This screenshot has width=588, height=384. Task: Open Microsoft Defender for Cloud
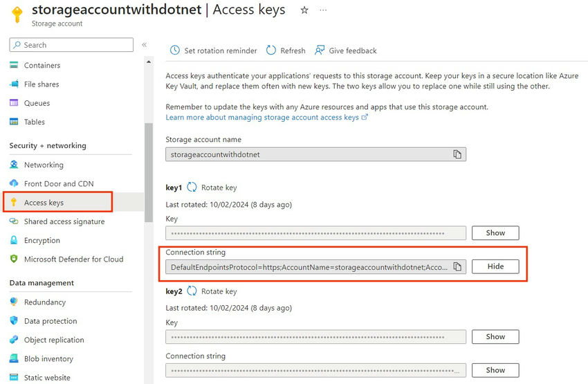tap(74, 259)
